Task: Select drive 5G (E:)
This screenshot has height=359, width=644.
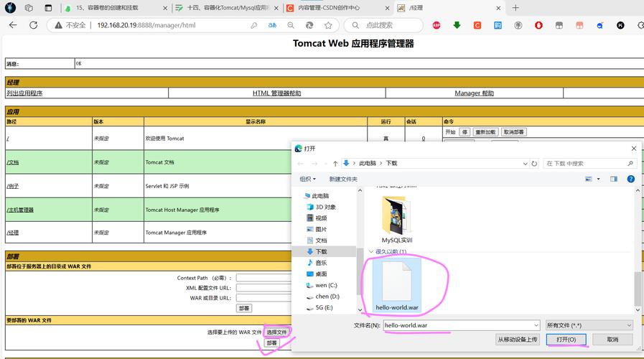Action: point(319,307)
